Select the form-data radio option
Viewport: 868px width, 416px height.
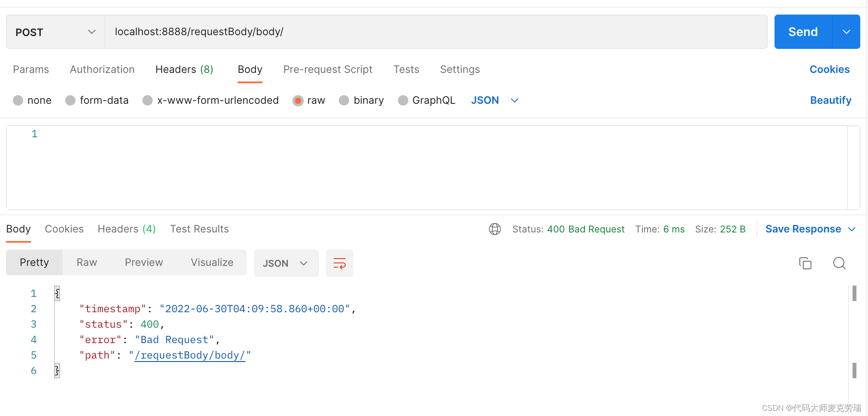click(x=70, y=100)
